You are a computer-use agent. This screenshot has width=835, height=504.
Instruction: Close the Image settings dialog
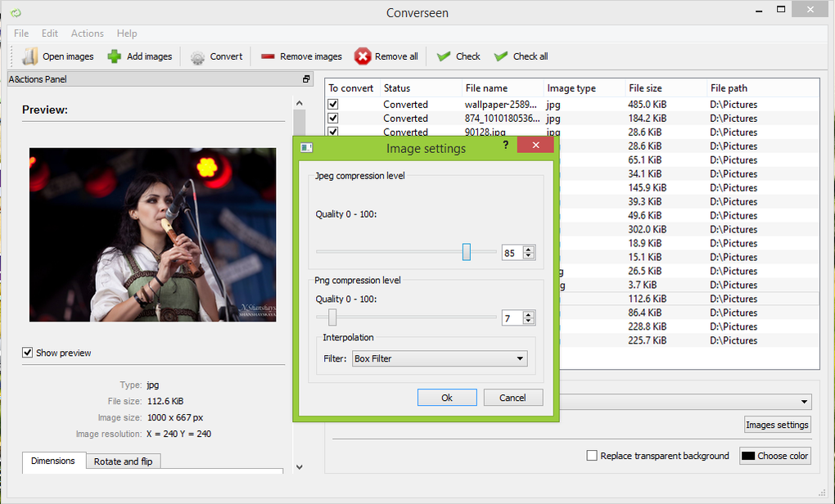pos(535,145)
